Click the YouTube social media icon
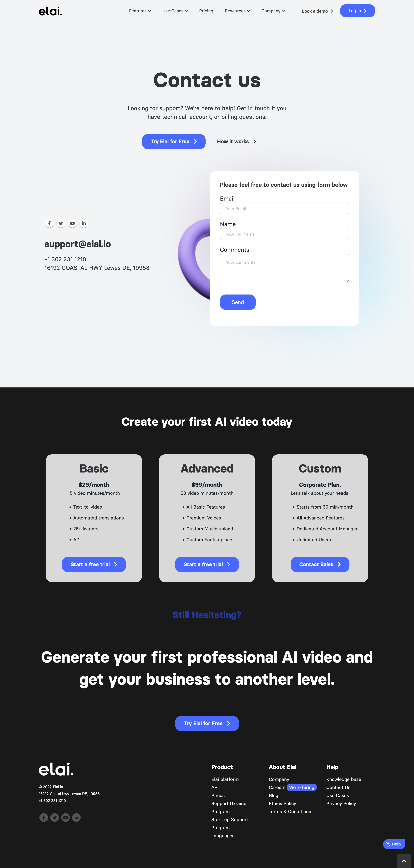The height and width of the screenshot is (868, 414). 73,223
